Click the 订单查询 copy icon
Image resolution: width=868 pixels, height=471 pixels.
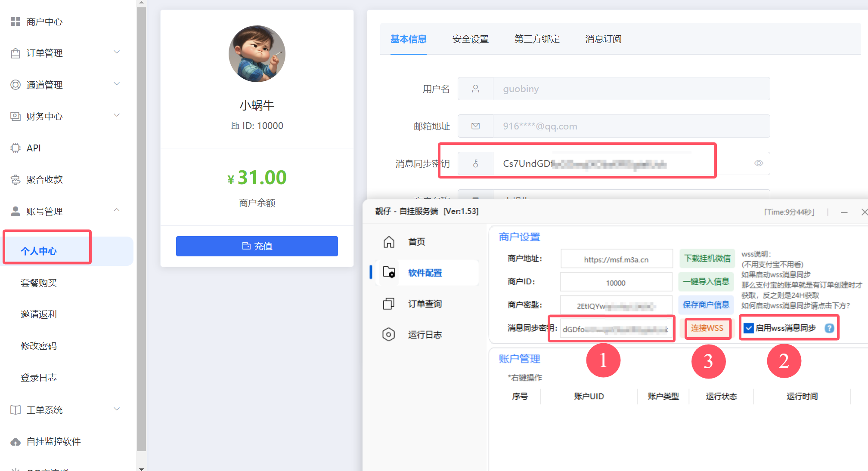click(x=389, y=304)
